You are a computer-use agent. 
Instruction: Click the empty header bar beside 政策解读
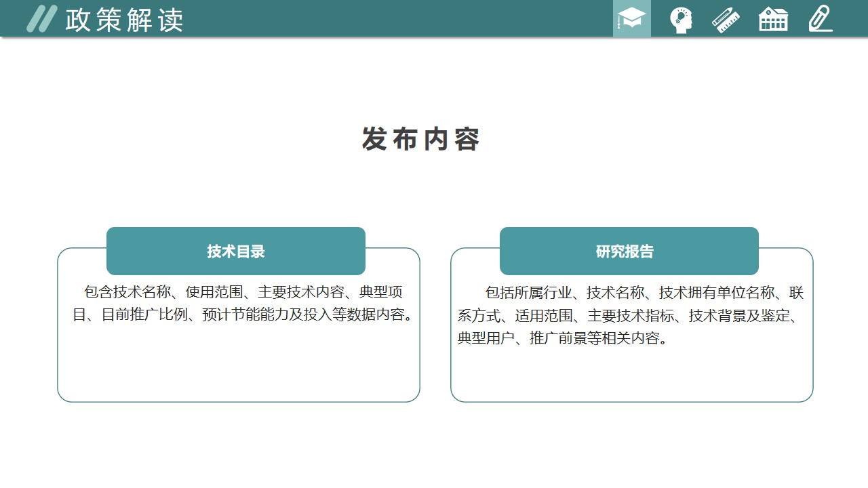pos(393,19)
